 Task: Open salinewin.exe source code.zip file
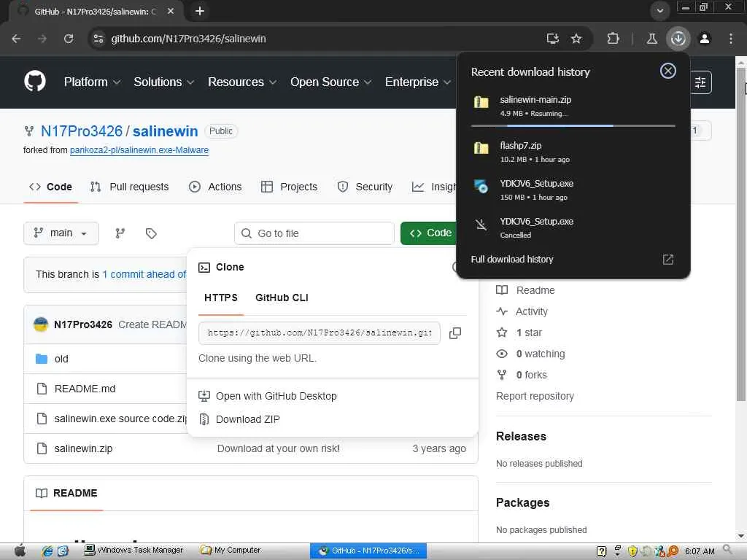coord(120,419)
